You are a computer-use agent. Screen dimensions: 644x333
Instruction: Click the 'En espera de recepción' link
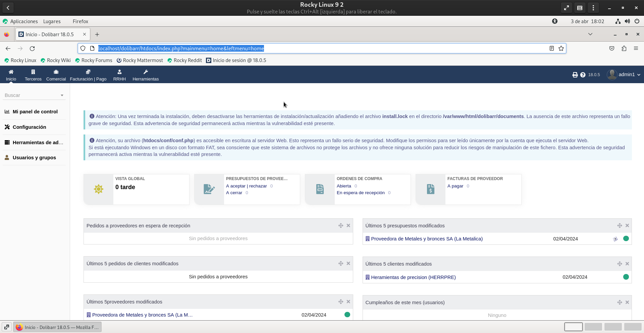(x=361, y=193)
